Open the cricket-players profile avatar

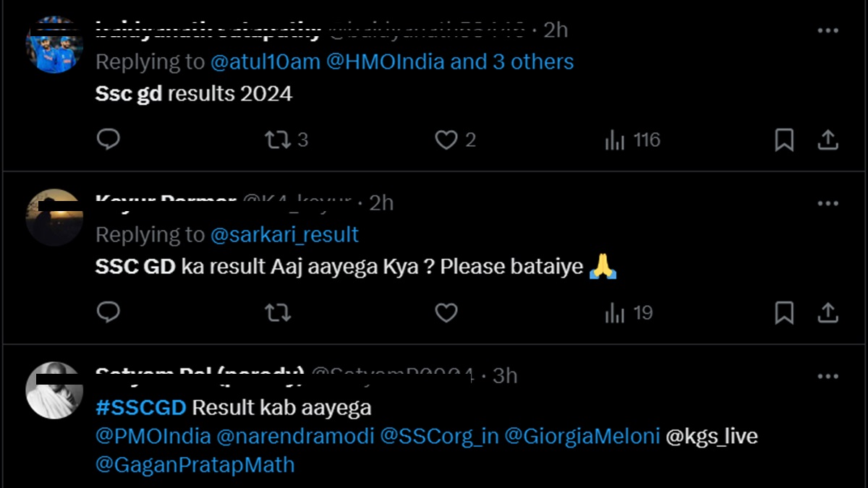point(54,45)
